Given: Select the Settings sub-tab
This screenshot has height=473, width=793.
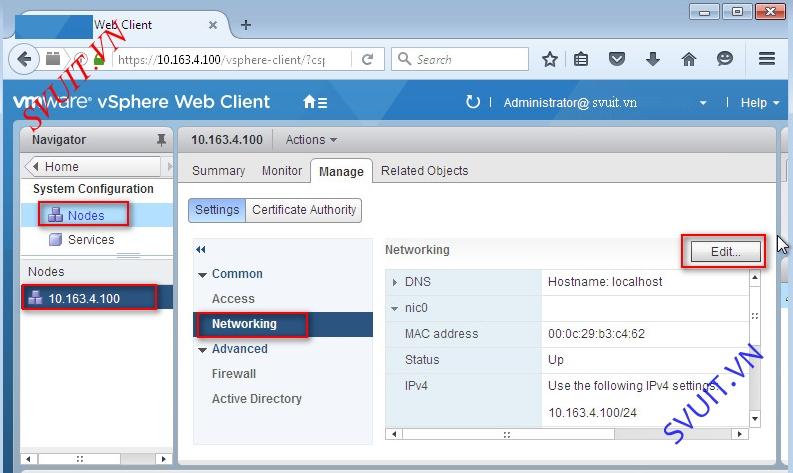Looking at the screenshot, I should pyautogui.click(x=217, y=210).
